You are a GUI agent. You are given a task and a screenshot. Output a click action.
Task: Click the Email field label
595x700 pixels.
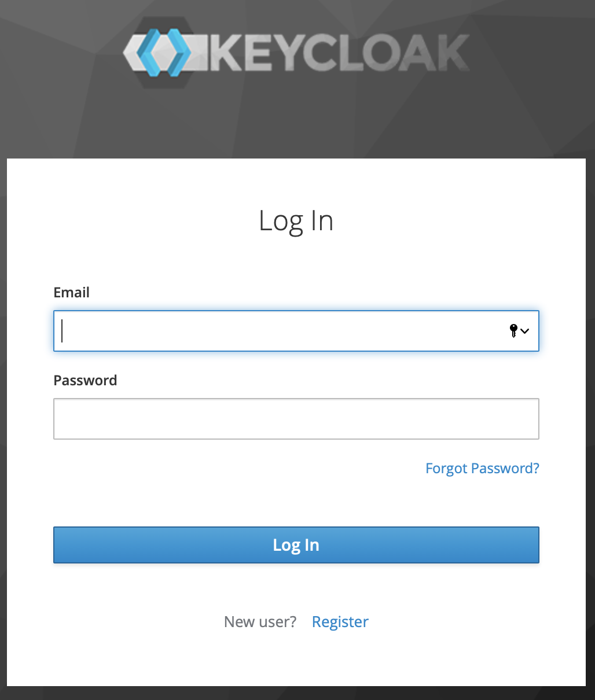(x=71, y=292)
